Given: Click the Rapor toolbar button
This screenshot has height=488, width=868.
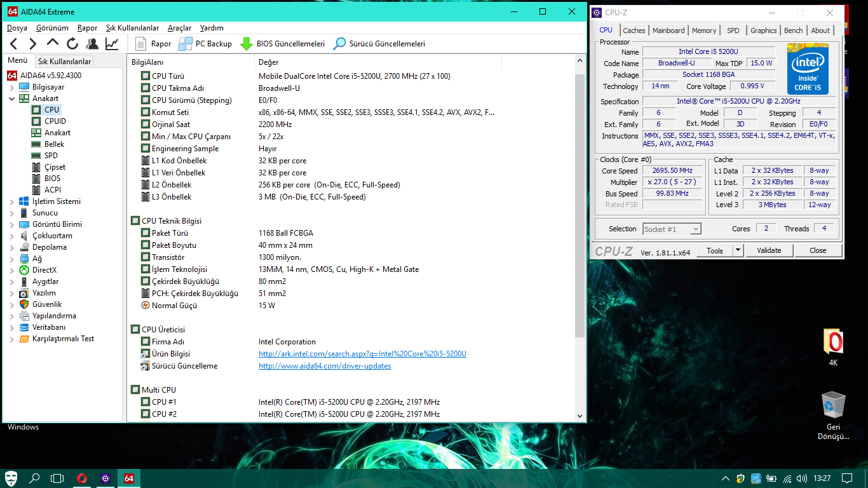Looking at the screenshot, I should click(x=153, y=44).
